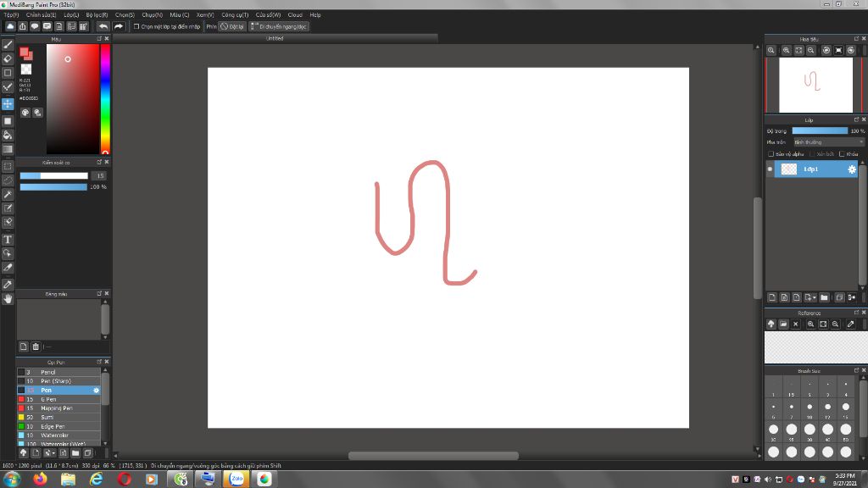Open Internet Explorer from the taskbar

click(x=97, y=480)
